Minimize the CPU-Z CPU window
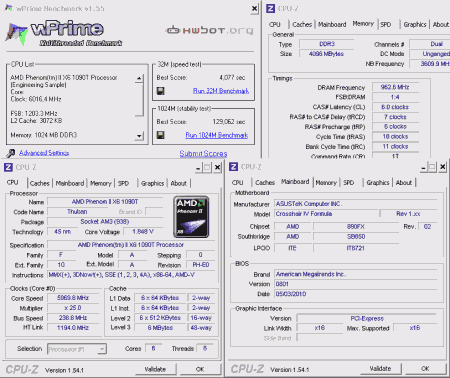450x378 pixels. (198, 168)
